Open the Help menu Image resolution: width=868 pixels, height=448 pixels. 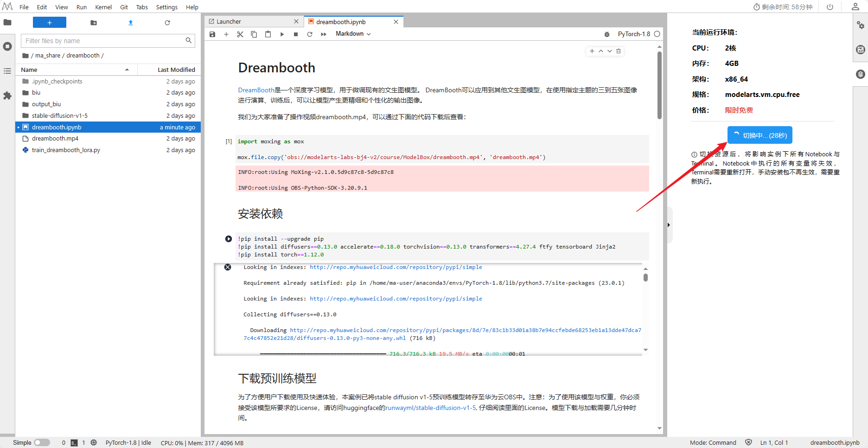pos(192,7)
